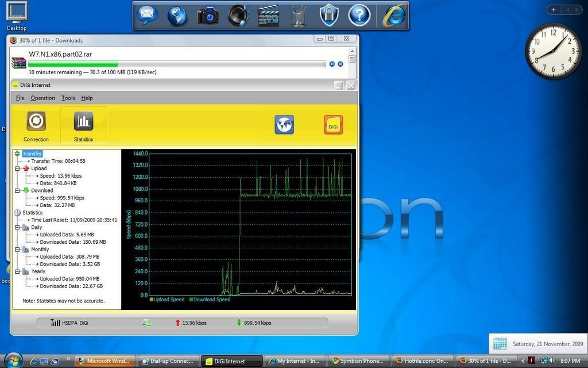Click Upload Speed legend label on graph
This screenshot has width=588, height=368.
(169, 300)
